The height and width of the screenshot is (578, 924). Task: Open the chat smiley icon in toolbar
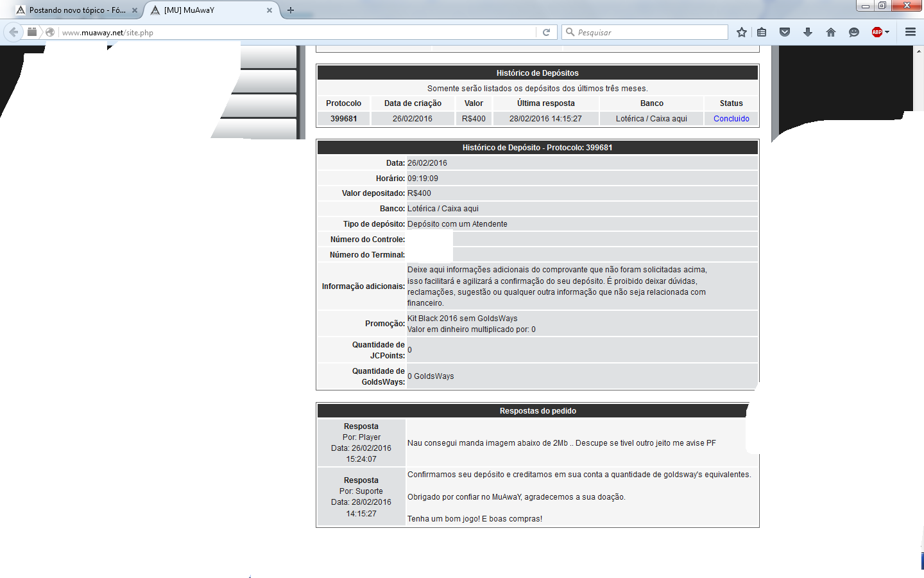point(854,32)
